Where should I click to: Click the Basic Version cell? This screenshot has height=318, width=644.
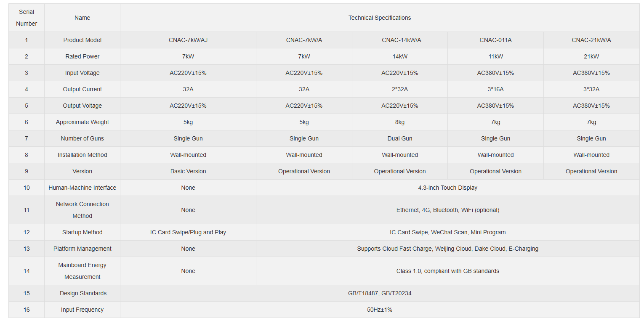tap(188, 171)
